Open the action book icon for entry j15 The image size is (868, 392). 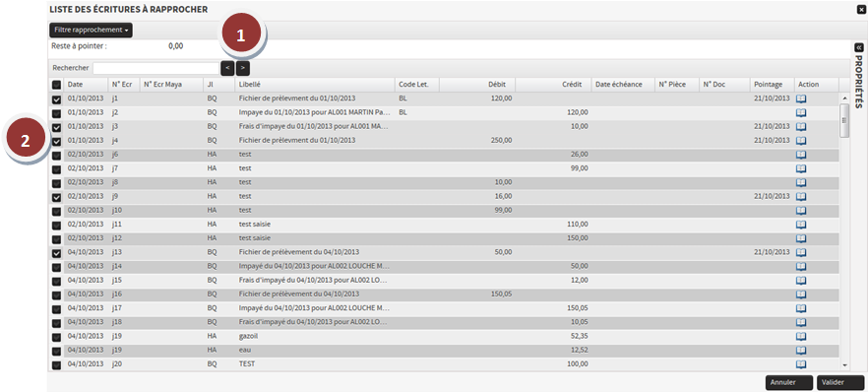tap(800, 280)
